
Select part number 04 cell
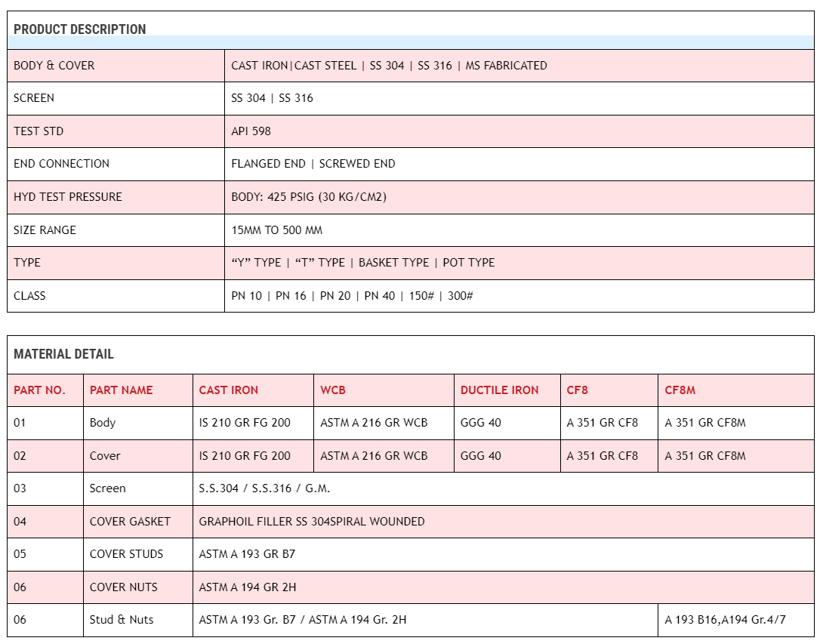point(45,522)
